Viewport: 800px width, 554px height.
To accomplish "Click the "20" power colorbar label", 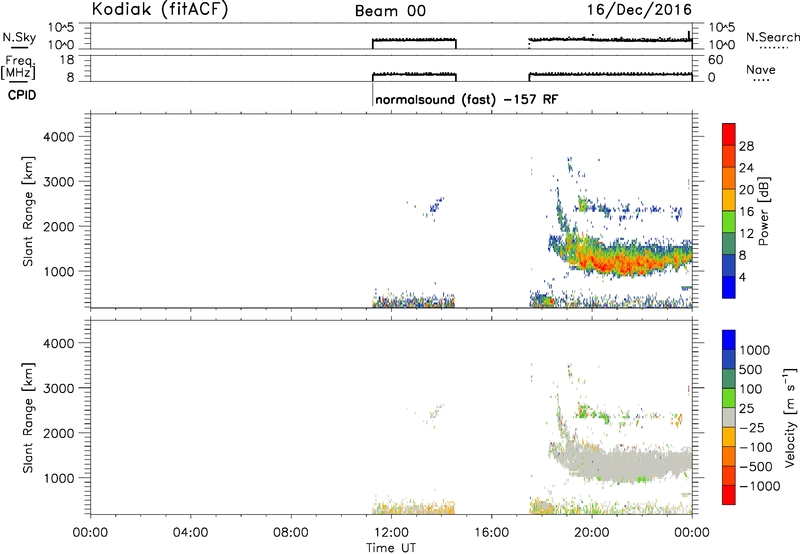I will (x=746, y=190).
